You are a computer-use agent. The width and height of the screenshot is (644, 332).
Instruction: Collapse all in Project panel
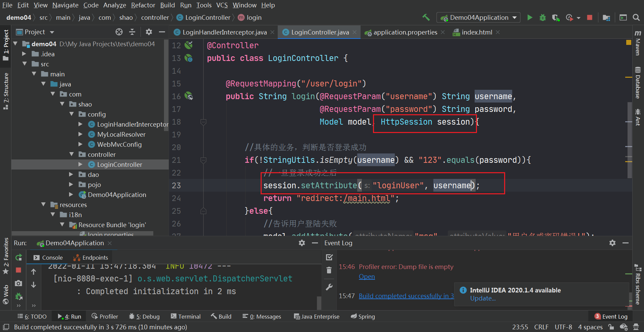(132, 32)
